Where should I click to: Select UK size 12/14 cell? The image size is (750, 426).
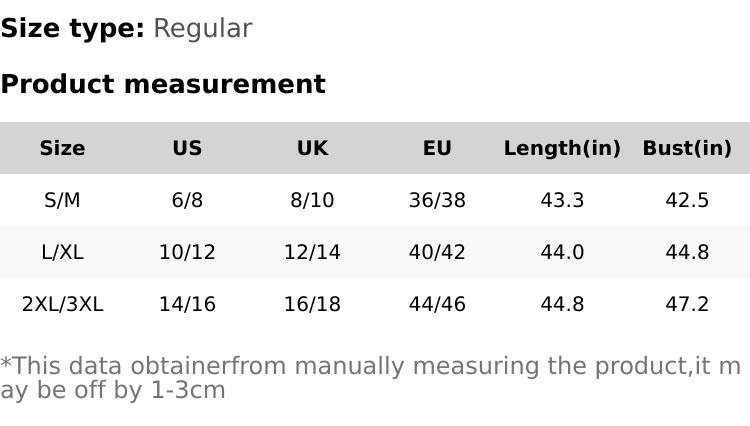312,253
